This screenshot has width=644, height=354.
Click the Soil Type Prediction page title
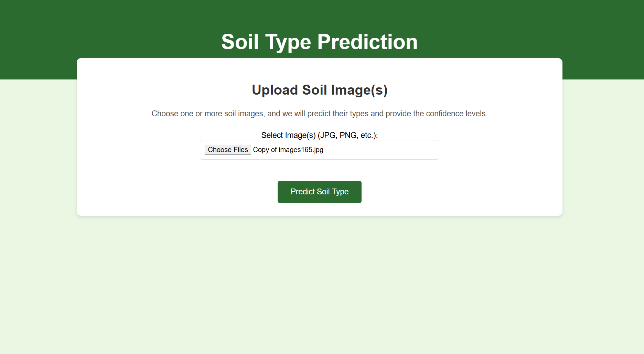[319, 42]
